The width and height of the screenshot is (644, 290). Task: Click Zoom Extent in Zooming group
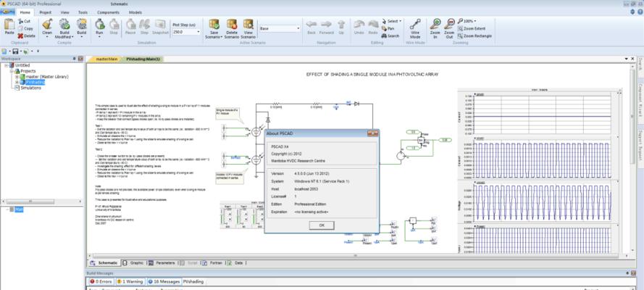pyautogui.click(x=472, y=28)
